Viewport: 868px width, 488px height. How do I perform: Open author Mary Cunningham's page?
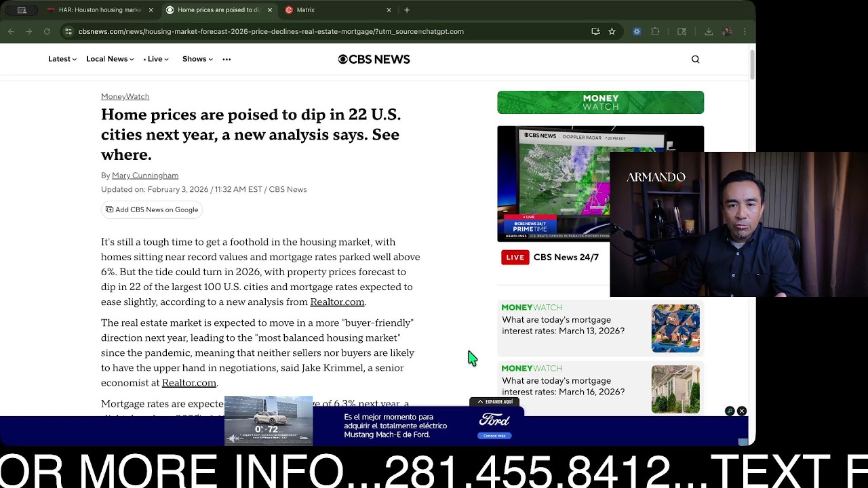(145, 176)
